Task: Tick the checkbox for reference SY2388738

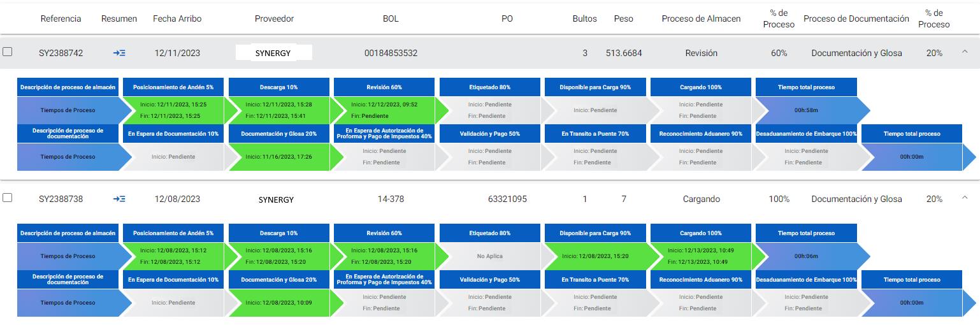Action: (x=8, y=198)
